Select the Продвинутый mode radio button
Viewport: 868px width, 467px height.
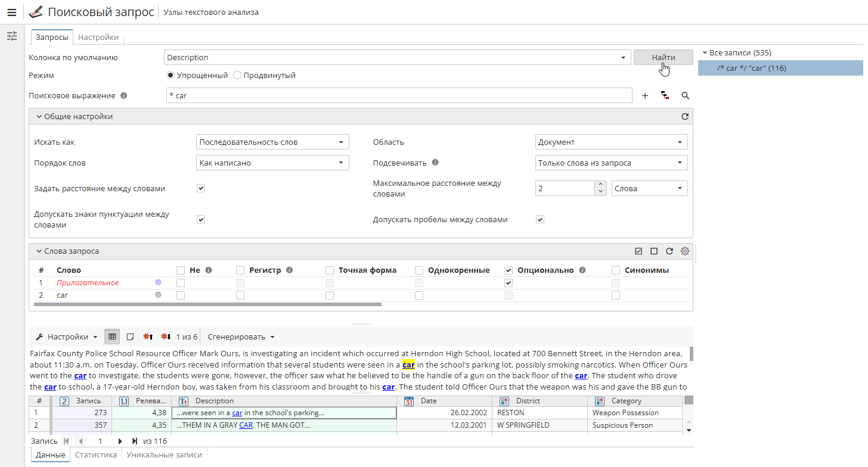click(237, 76)
